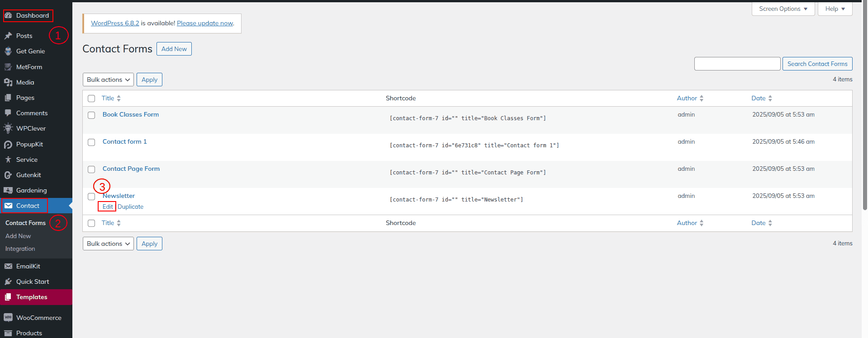Tick the Newsletter row checkbox

coord(91,197)
